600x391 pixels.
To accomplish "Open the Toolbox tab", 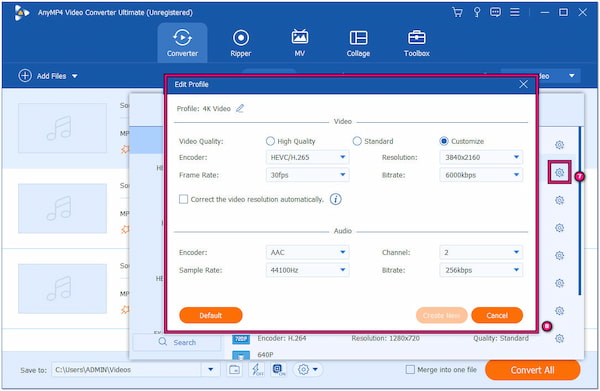I will [x=417, y=43].
